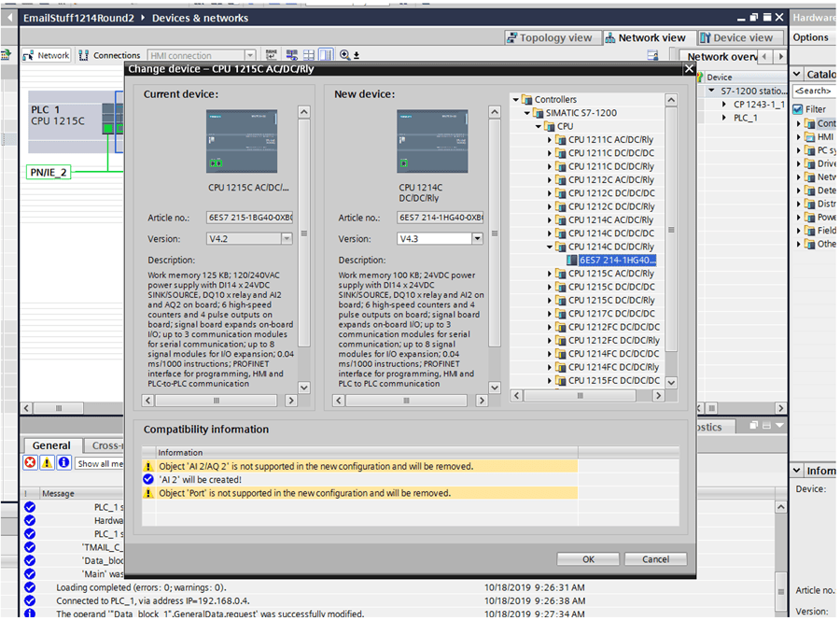Switch to Device view tab
The width and height of the screenshot is (840, 621).
tap(737, 37)
